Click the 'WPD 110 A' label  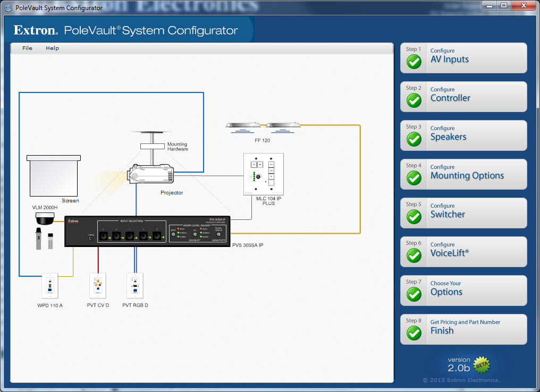50,305
